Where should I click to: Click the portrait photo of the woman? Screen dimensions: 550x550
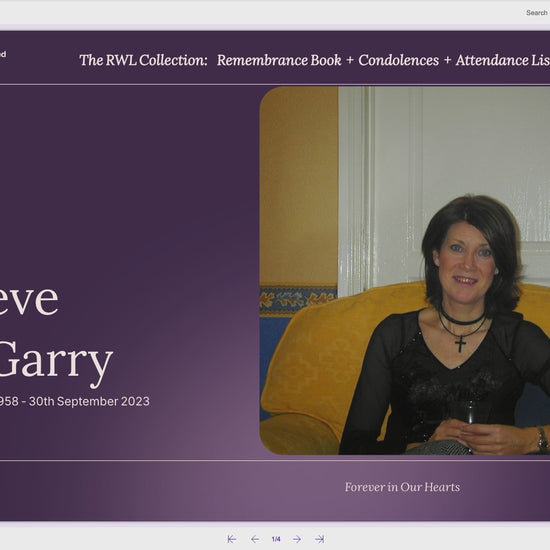[405, 270]
